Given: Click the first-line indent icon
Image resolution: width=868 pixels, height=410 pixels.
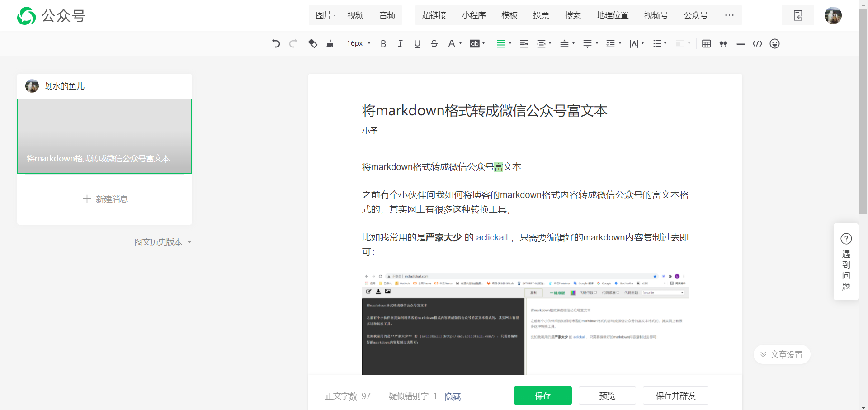Looking at the screenshot, I should click(524, 44).
